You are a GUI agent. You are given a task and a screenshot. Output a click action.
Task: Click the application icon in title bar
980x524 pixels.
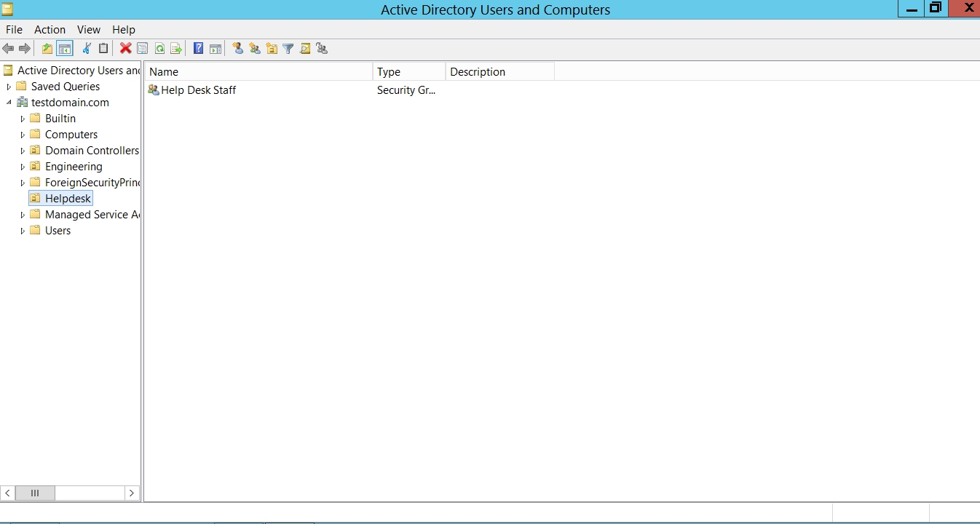pos(7,9)
